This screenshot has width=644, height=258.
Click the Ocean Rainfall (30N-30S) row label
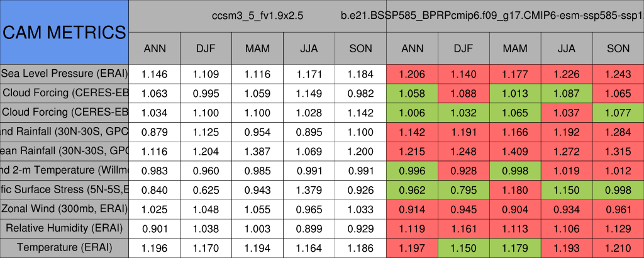pos(64,151)
